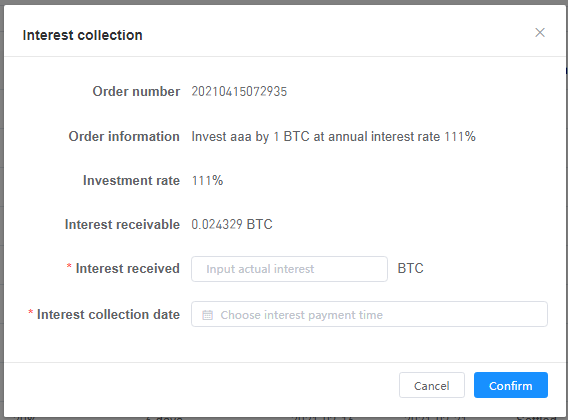This screenshot has width=568, height=420.
Task: Open the Choose interest payment time picker
Action: (x=369, y=314)
